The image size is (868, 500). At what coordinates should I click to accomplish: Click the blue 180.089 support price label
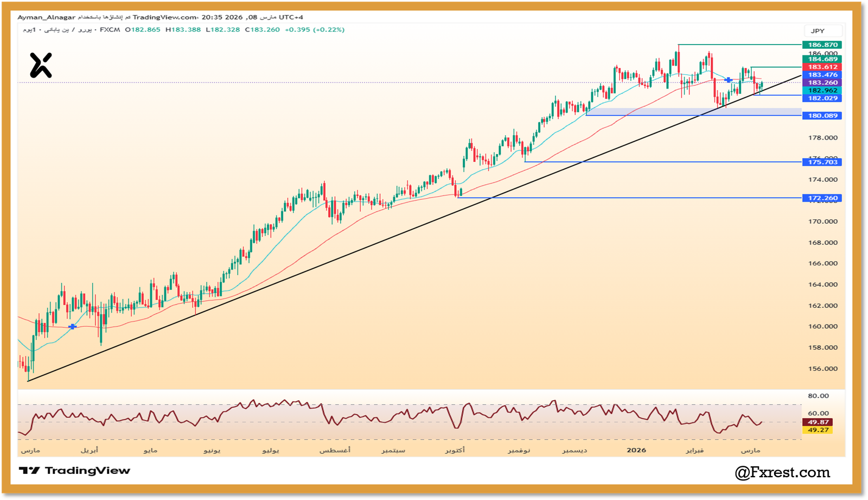pyautogui.click(x=821, y=115)
